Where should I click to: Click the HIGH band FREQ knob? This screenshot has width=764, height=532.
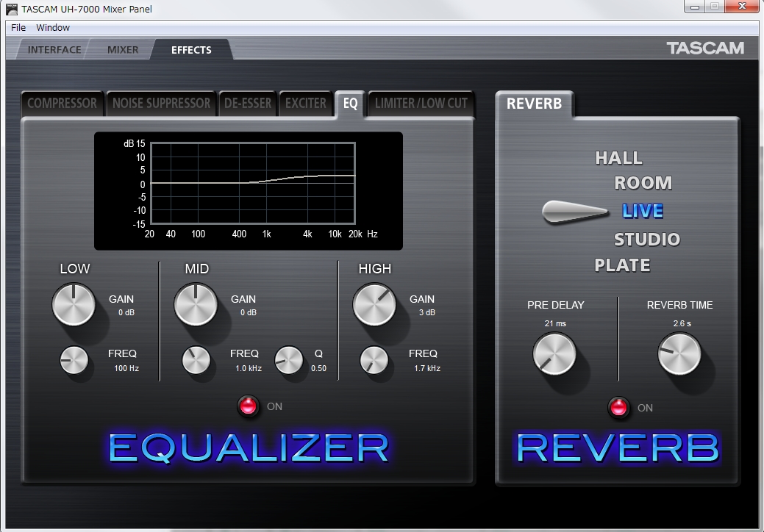click(x=374, y=360)
